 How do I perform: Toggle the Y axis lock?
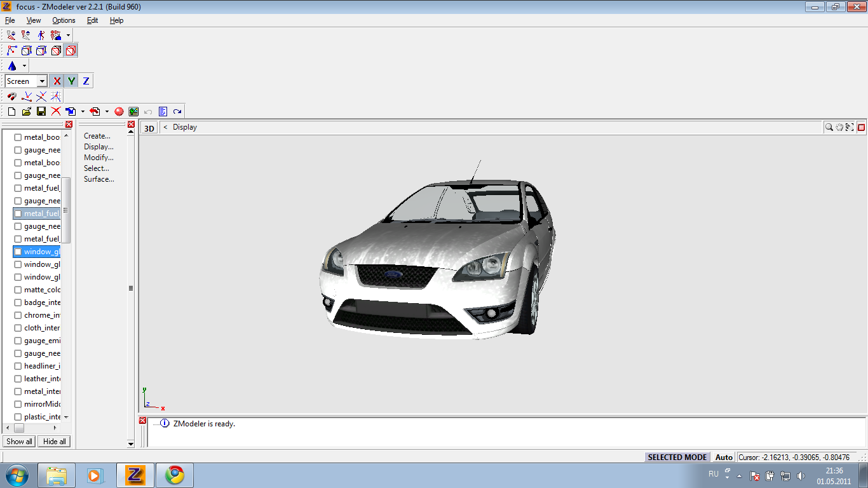[x=72, y=81]
